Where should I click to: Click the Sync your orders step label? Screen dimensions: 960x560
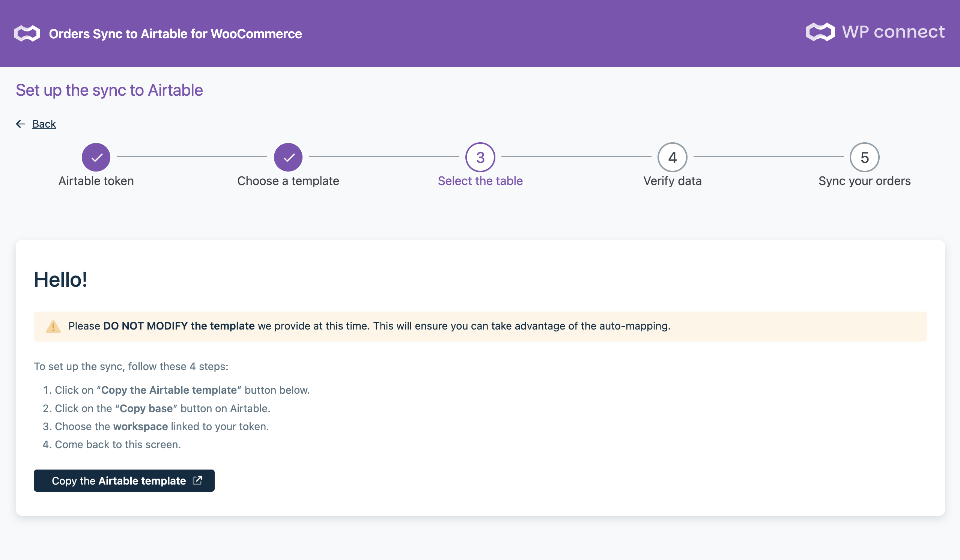tap(864, 181)
